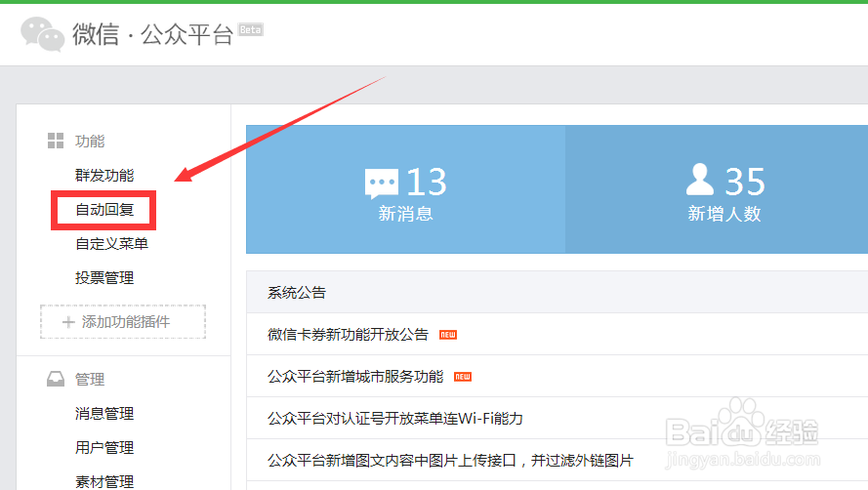Click the WeChat logo icon in header
The height and width of the screenshot is (490, 868).
pos(42,34)
